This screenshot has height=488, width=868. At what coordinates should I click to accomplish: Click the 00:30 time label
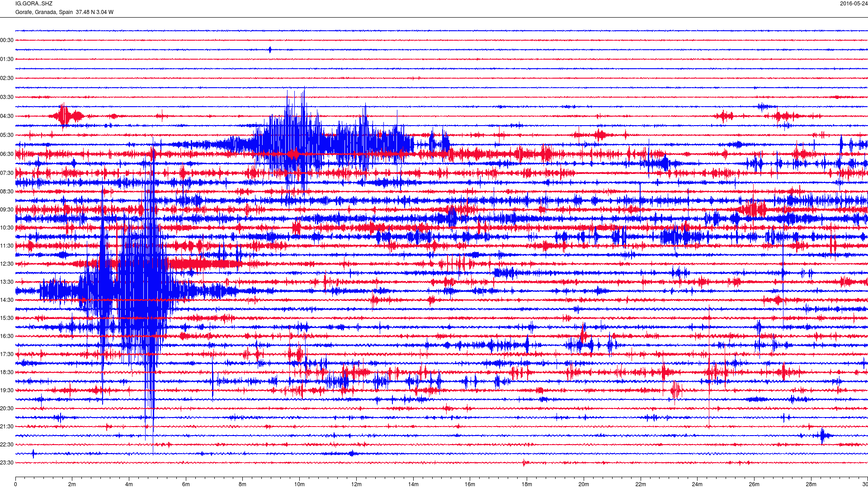[x=7, y=40]
